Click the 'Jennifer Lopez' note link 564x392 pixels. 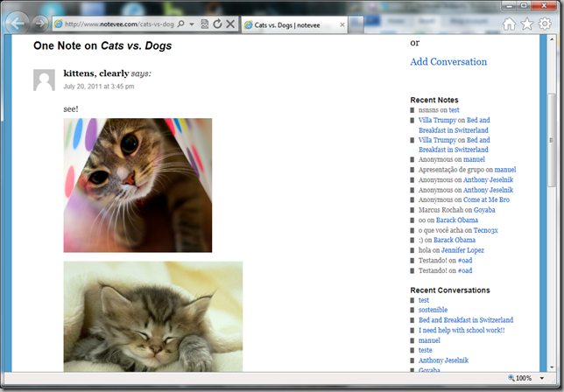(462, 249)
